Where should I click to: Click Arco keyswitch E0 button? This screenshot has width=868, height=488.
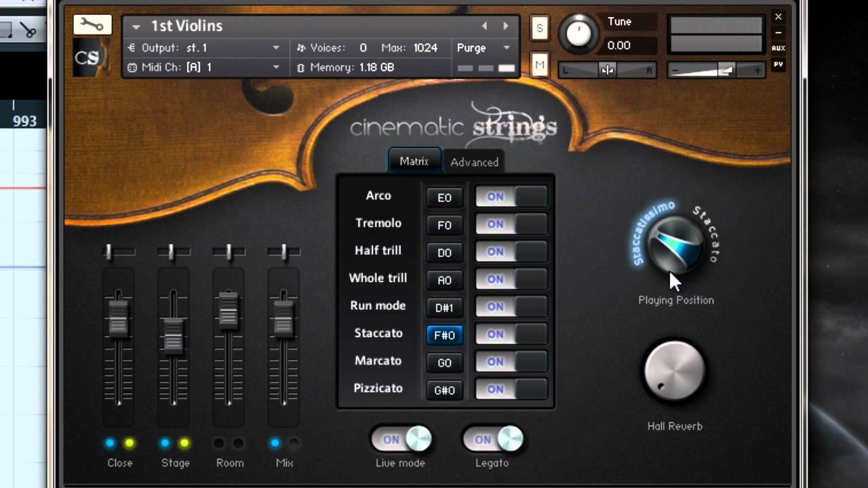pos(444,198)
